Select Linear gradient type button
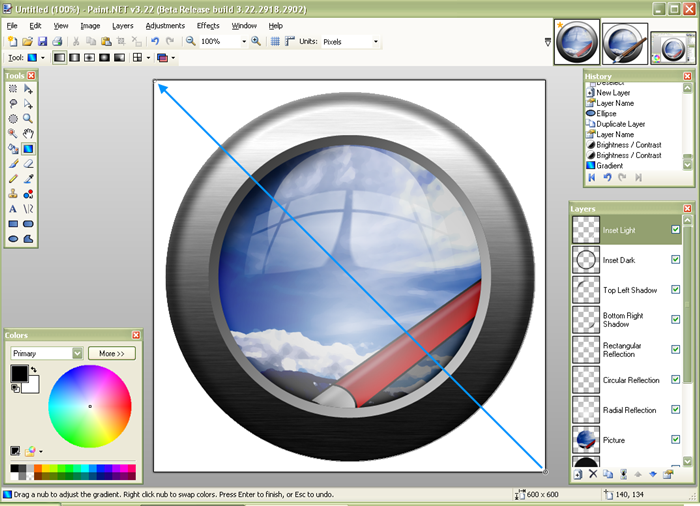The width and height of the screenshot is (700, 506). click(59, 58)
